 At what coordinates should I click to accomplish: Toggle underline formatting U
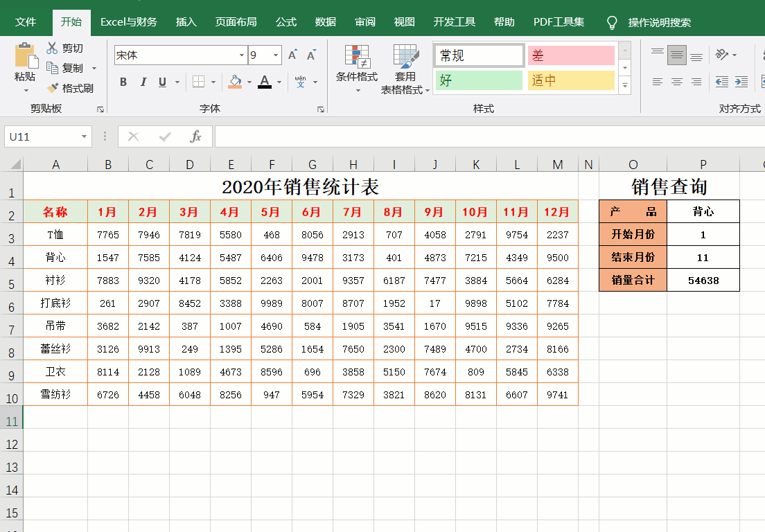[x=162, y=82]
